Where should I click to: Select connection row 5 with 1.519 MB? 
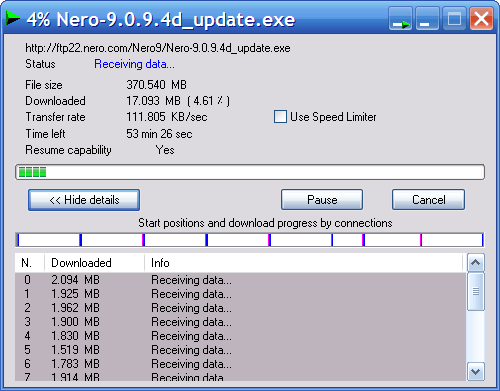pos(240,350)
